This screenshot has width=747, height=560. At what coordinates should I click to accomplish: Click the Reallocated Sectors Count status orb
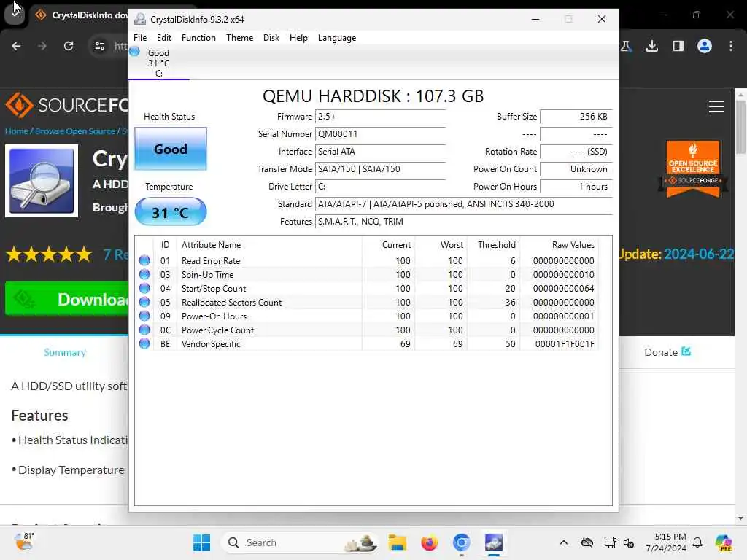tap(144, 302)
